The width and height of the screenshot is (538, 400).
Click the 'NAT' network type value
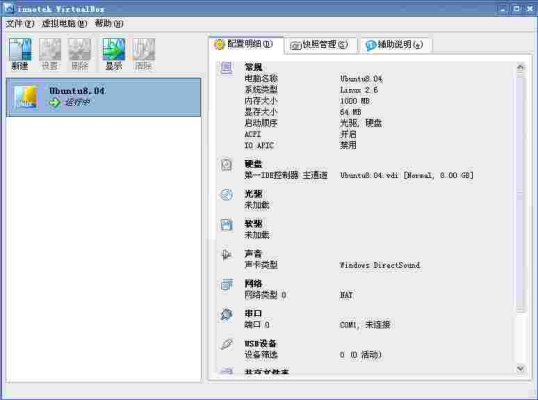(x=346, y=295)
